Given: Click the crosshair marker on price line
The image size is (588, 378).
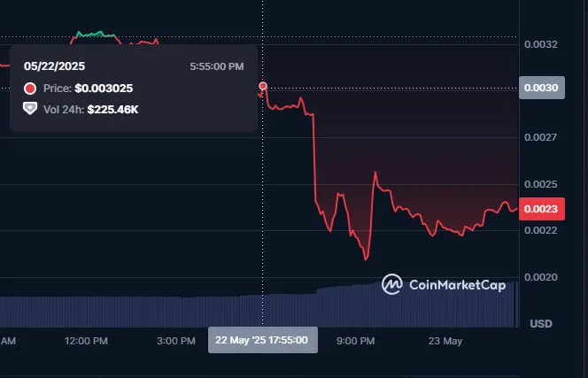Looking at the screenshot, I should 263,86.
